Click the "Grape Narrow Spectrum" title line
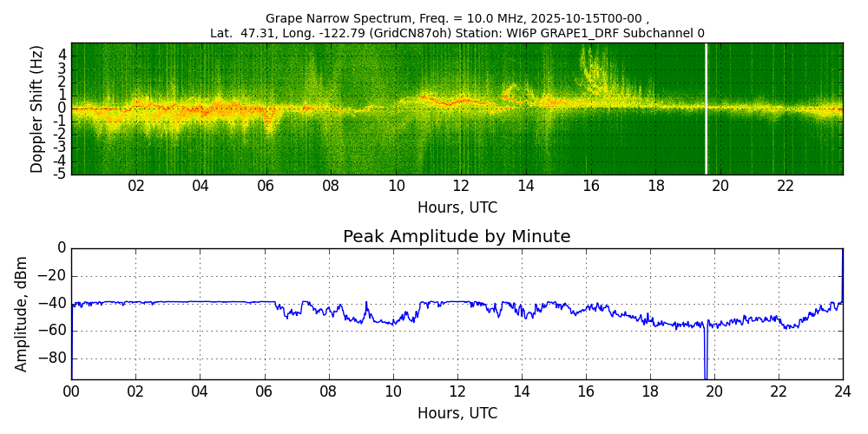868x434 pixels. pos(457,18)
